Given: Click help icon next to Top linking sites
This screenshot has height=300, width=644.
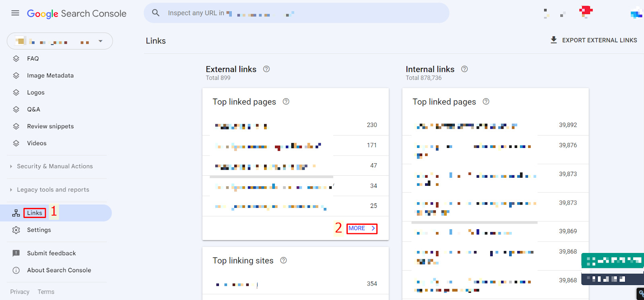Looking at the screenshot, I should [283, 260].
